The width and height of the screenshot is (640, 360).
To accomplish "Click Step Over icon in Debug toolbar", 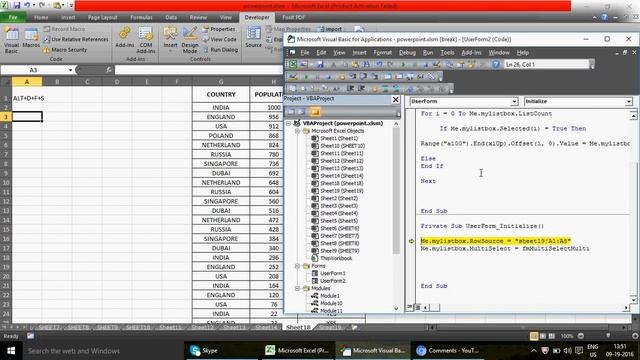I will coord(363,76).
